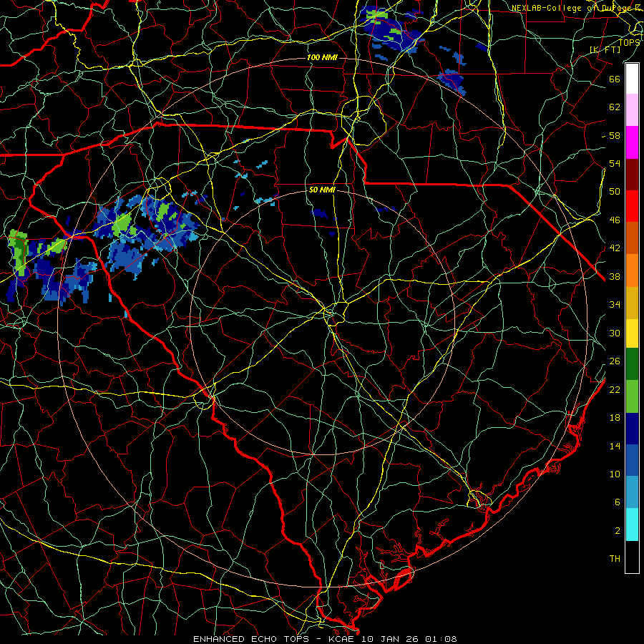
Task: Select the "42" legend value
Action: [x=615, y=248]
